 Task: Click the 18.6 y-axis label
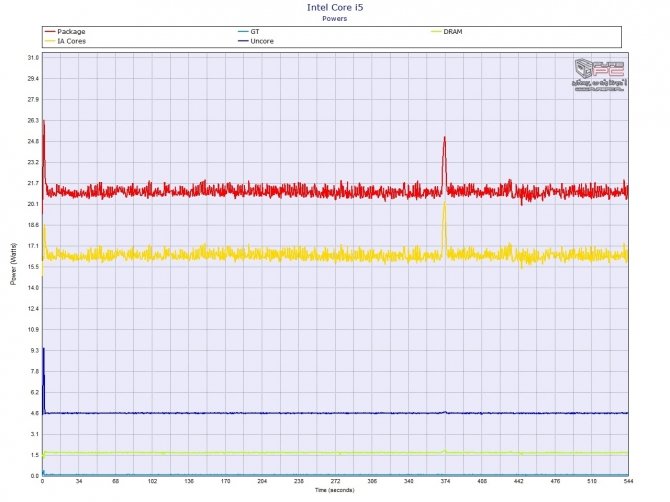[x=33, y=225]
